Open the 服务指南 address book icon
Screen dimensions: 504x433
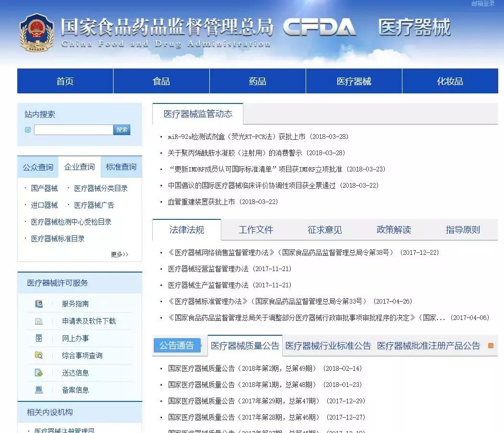coord(39,303)
